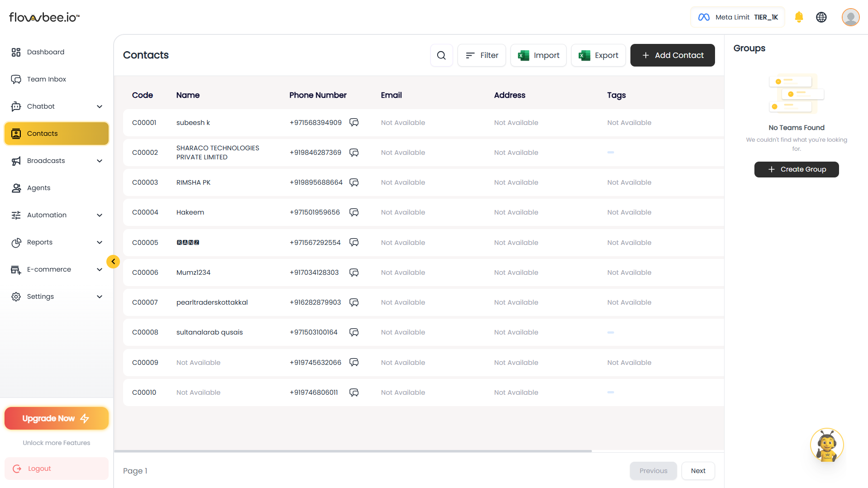Open chat icon for pearltraderskottakkal
This screenshot has width=868, height=488.
pyautogui.click(x=354, y=302)
